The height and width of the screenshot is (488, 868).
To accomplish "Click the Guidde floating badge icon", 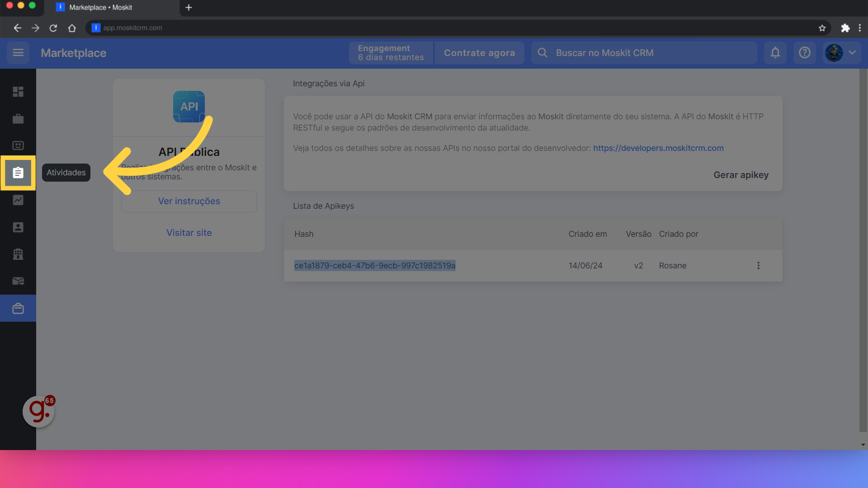I will tap(38, 411).
